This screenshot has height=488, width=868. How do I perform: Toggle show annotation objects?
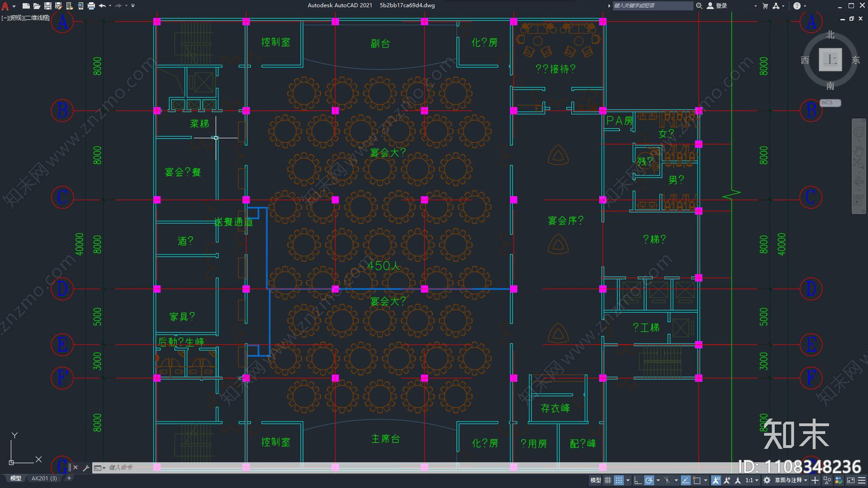[x=716, y=480]
